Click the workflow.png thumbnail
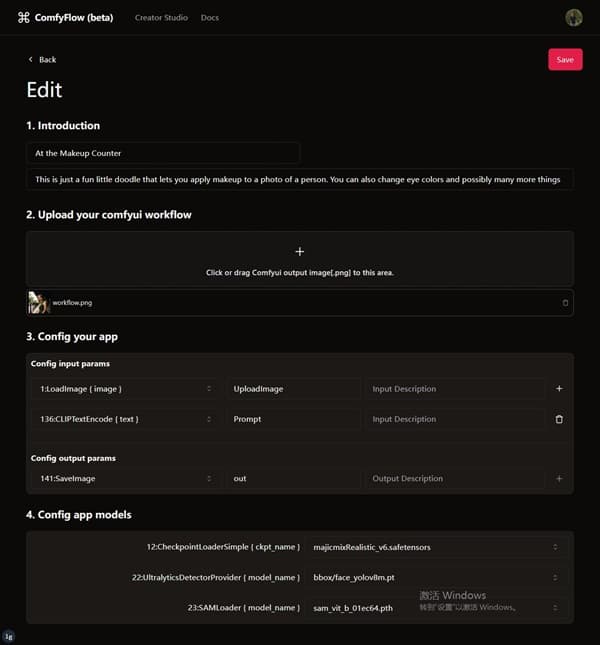Image resolution: width=600 pixels, height=645 pixels. (38, 303)
